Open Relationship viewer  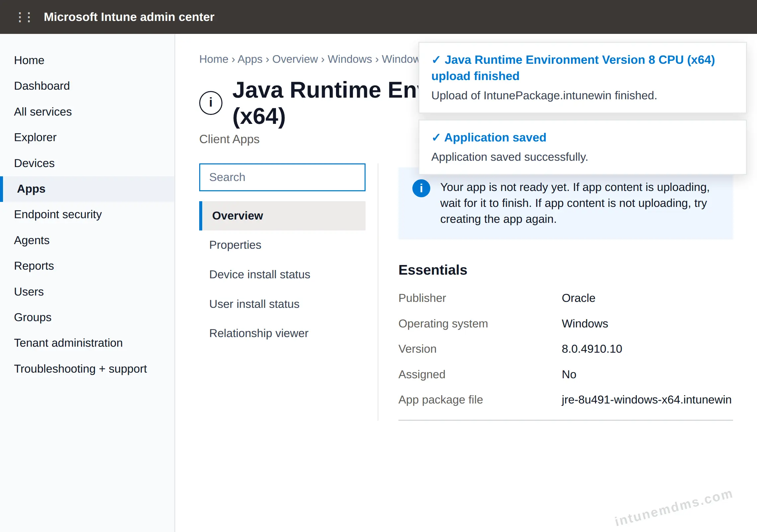259,333
